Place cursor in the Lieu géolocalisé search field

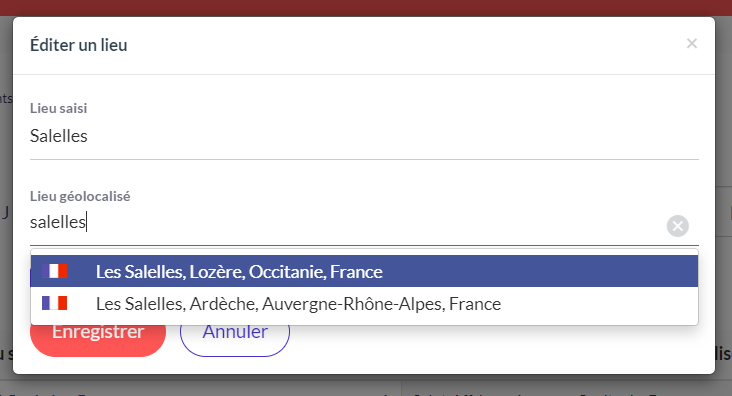345,222
